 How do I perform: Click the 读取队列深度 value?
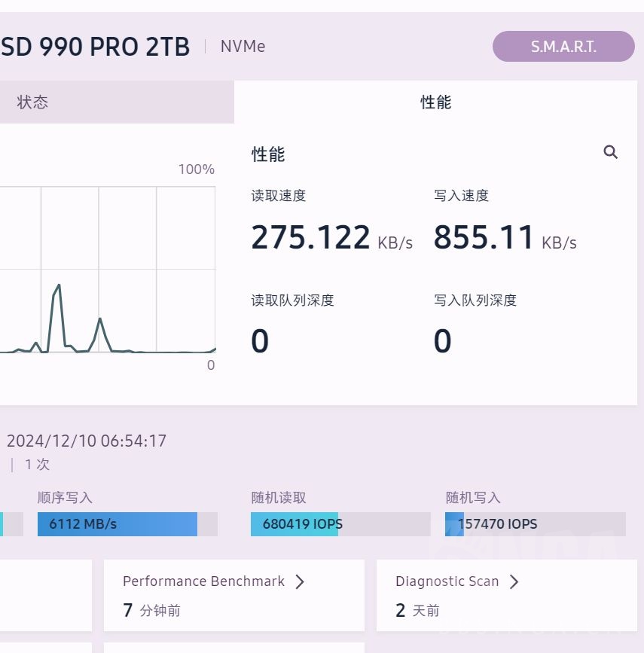click(259, 340)
